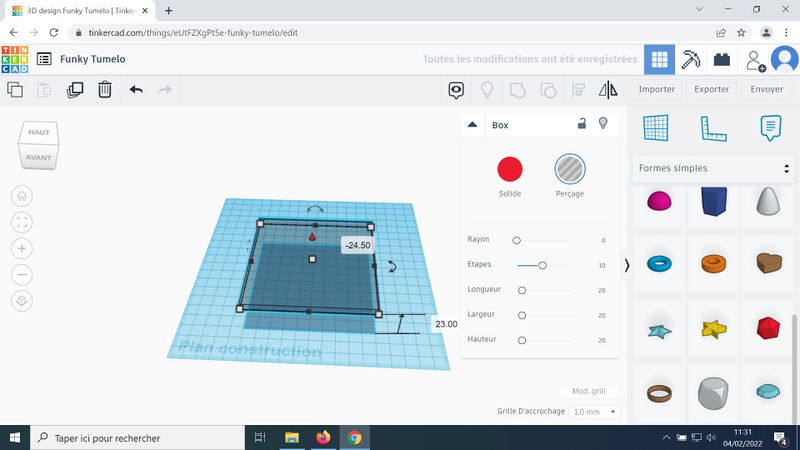Open the notes tool speech-bubble eye icon
Screen dimensions: 800x450
click(456, 90)
